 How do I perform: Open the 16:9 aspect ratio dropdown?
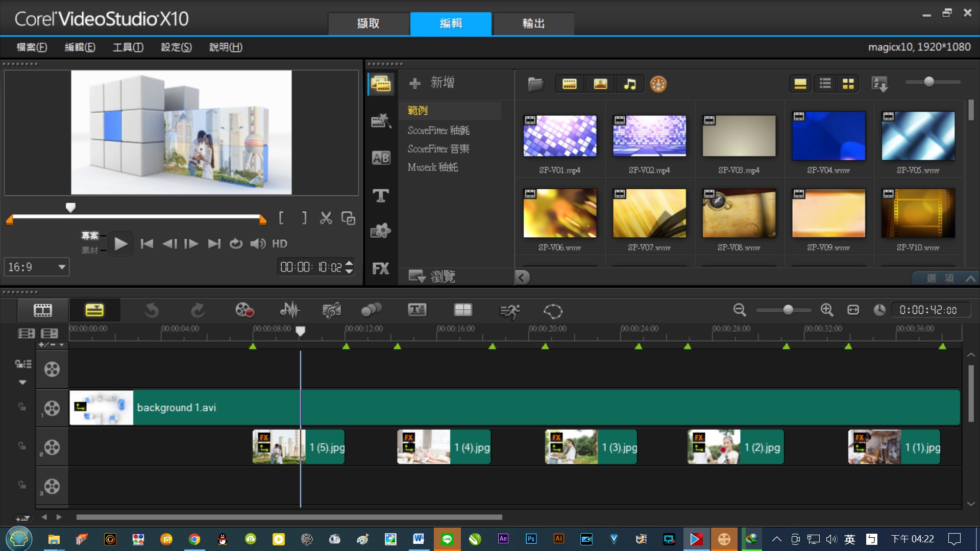[37, 267]
